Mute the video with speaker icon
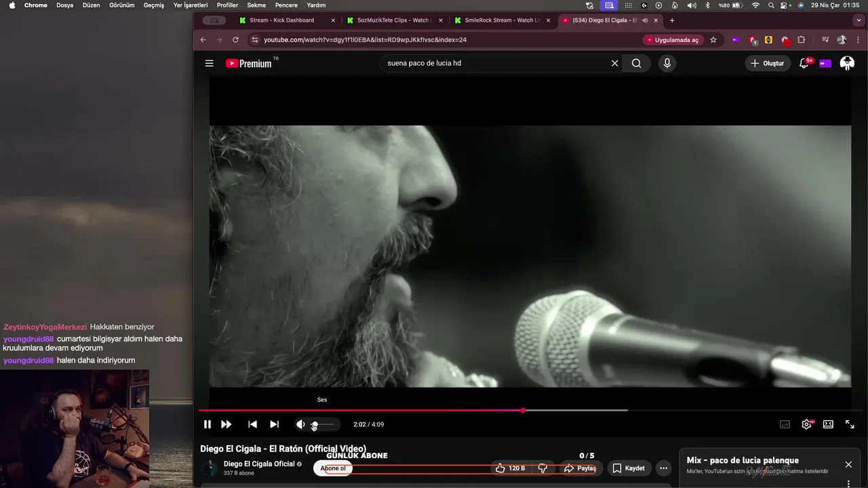Image resolution: width=868 pixels, height=488 pixels. click(300, 424)
